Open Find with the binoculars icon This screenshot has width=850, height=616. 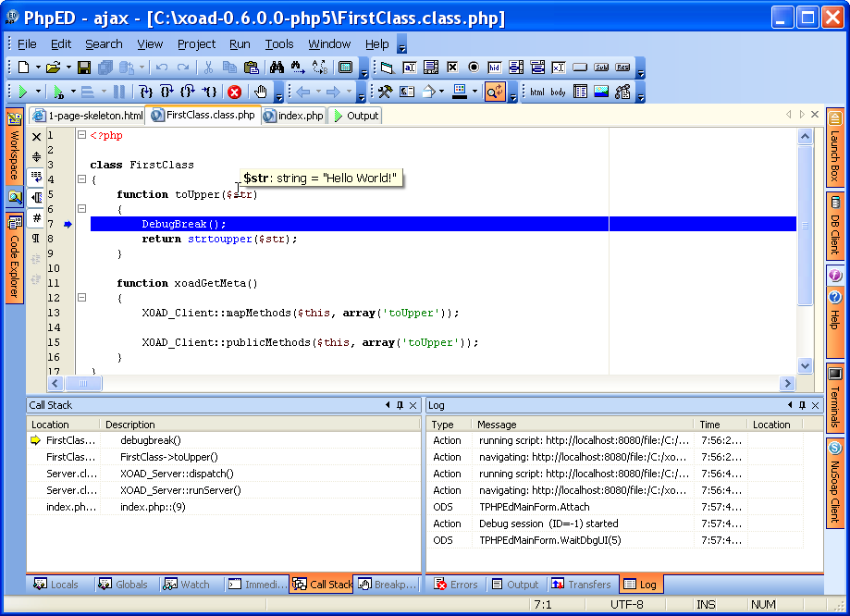tap(277, 68)
